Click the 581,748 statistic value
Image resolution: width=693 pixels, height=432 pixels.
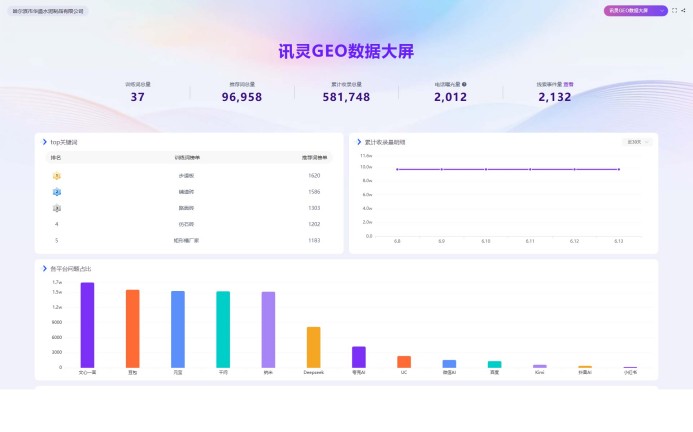346,97
